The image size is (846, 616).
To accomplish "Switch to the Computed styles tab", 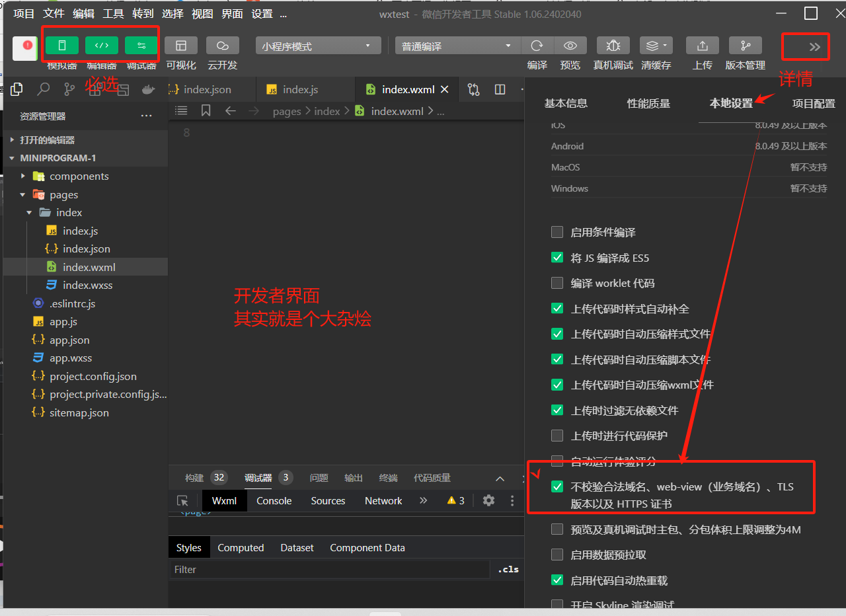I will (x=241, y=547).
